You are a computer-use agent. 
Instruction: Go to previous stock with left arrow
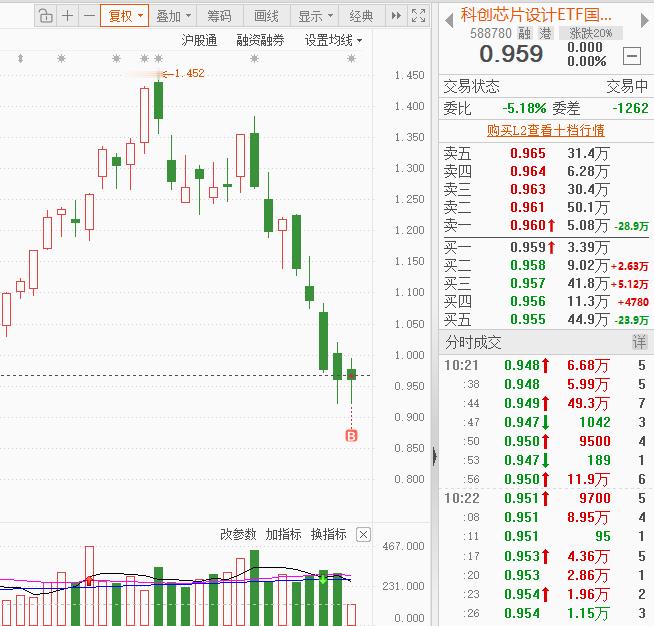449,20
